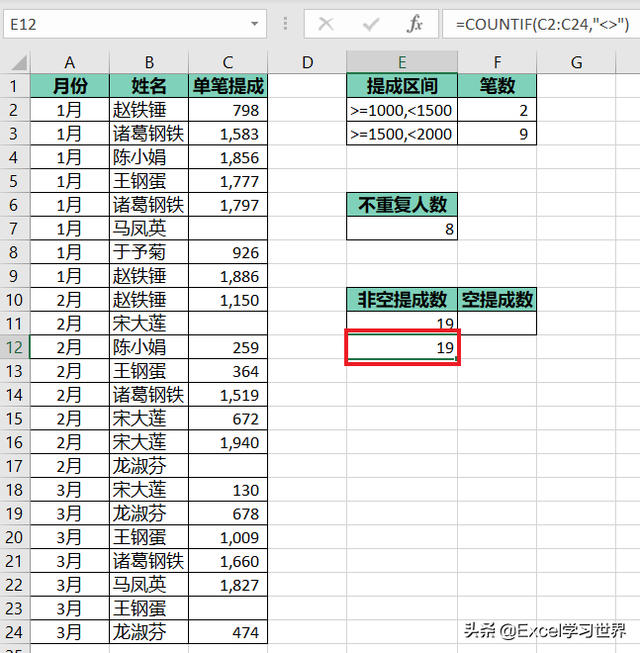This screenshot has width=640, height=653.
Task: Click the Enter checkmark formula icon
Action: pyautogui.click(x=371, y=24)
